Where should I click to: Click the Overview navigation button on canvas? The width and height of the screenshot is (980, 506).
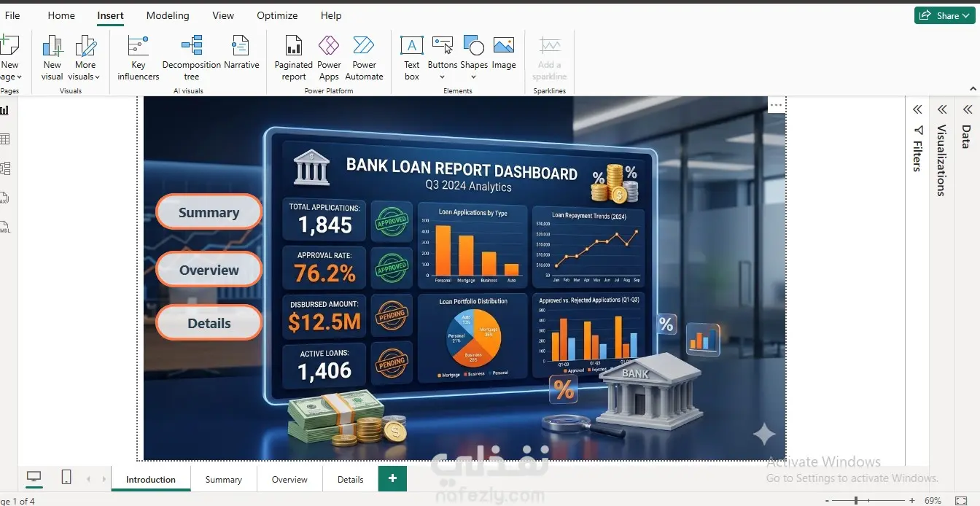coord(209,270)
